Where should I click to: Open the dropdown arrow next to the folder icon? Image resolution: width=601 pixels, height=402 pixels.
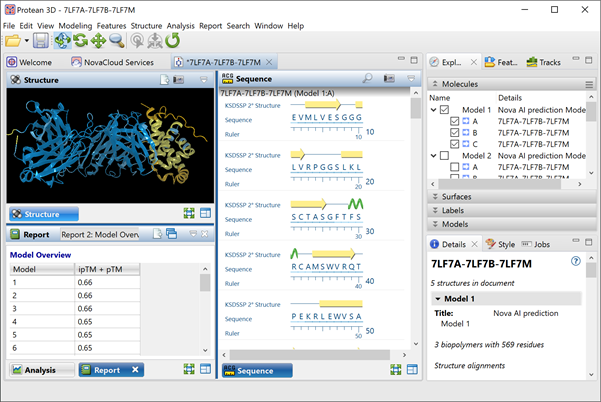pos(27,40)
